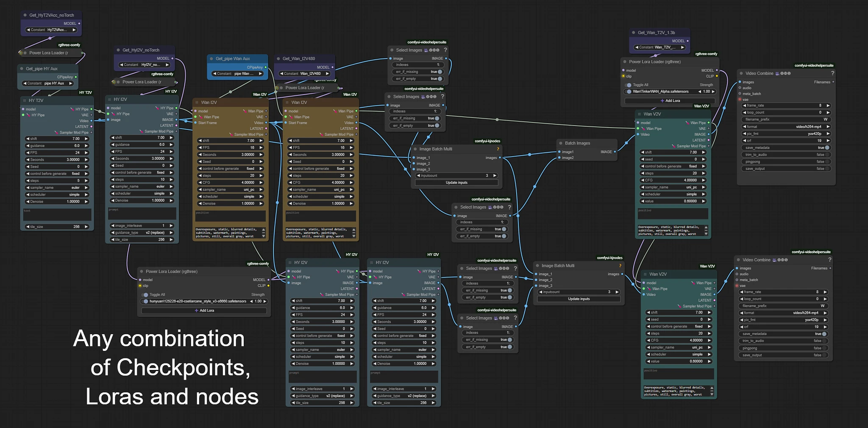Open help question mark on topmost Select Images node

point(445,50)
